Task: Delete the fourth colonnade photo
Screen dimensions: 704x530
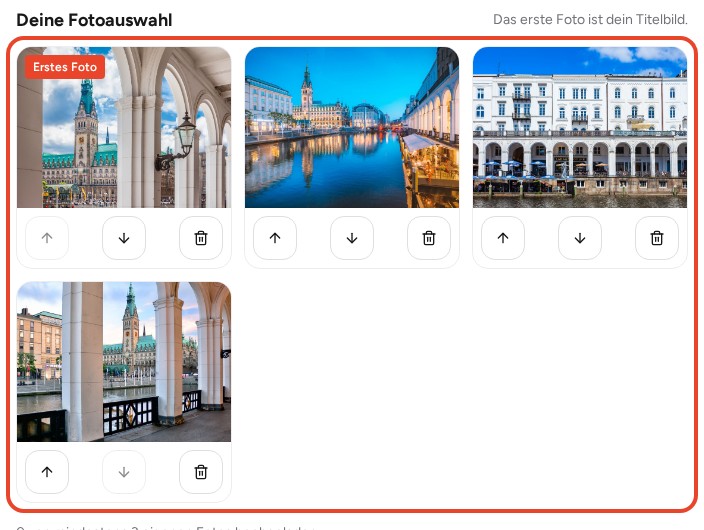Action: coord(201,472)
